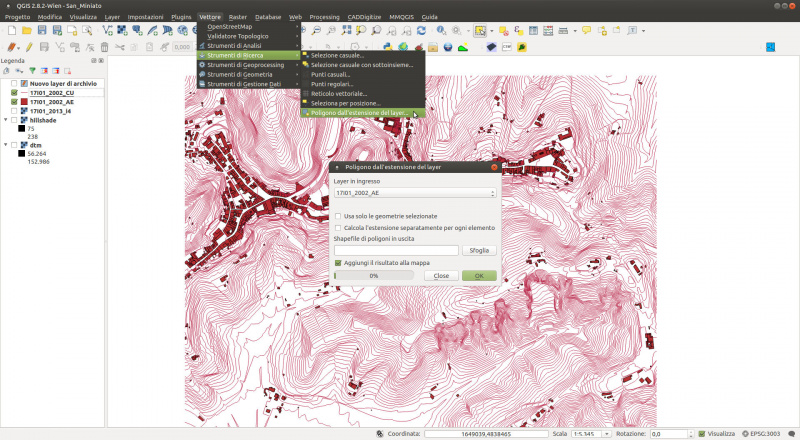Screen dimensions: 800x440
Task: Click the Open Field Calculator icon
Action: [548, 31]
